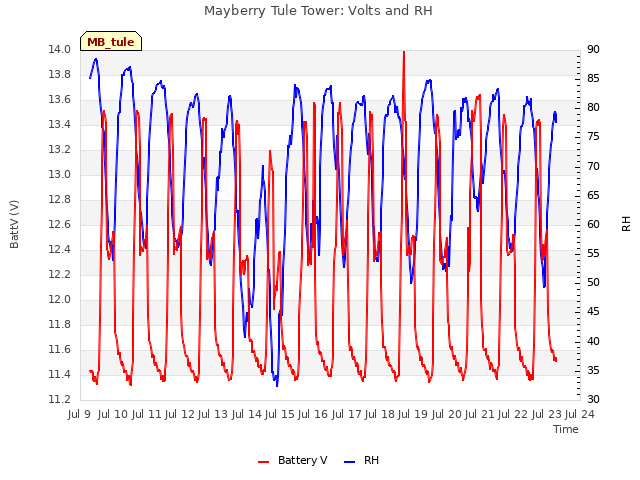Screen dimensions: 640x480
Task: Click the BattV (V) left axis label
Action: [x=14, y=224]
